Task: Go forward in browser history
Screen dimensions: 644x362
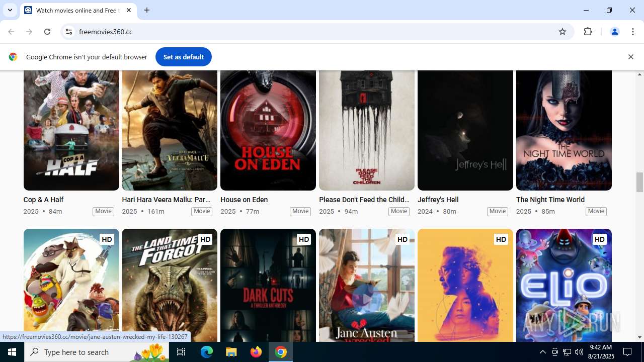Action: 29,32
